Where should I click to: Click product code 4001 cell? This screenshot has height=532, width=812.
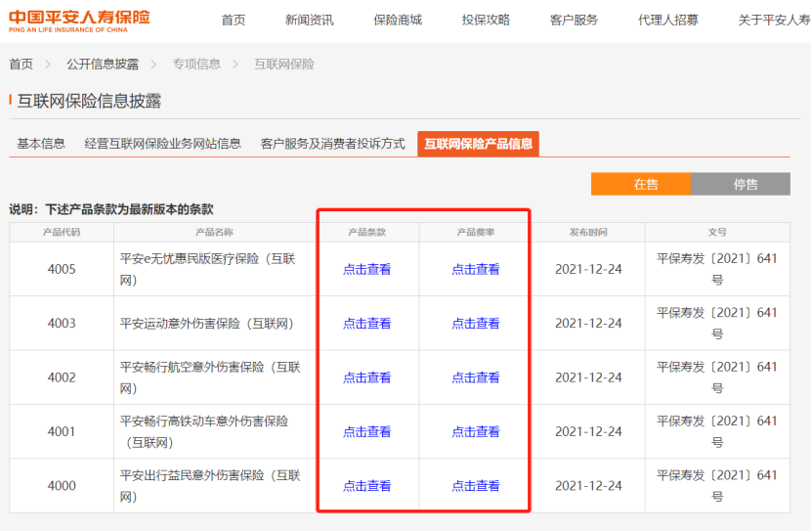click(62, 431)
